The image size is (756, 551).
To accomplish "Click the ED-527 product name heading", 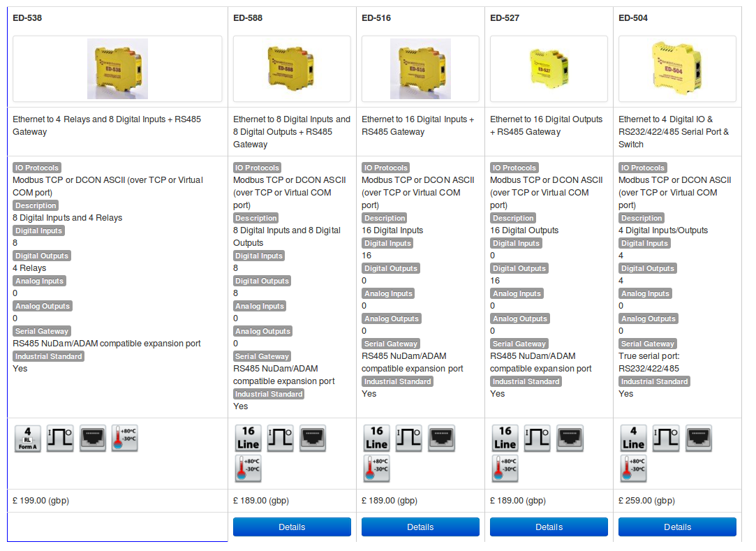I will tap(505, 18).
